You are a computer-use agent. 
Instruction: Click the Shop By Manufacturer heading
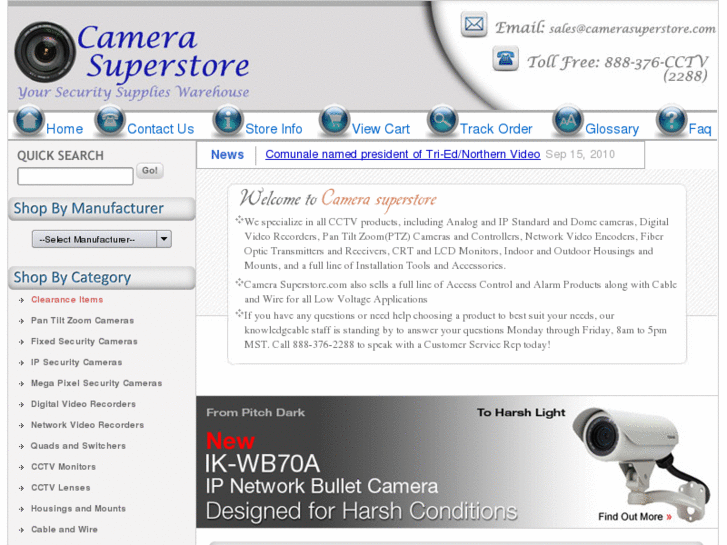click(89, 208)
